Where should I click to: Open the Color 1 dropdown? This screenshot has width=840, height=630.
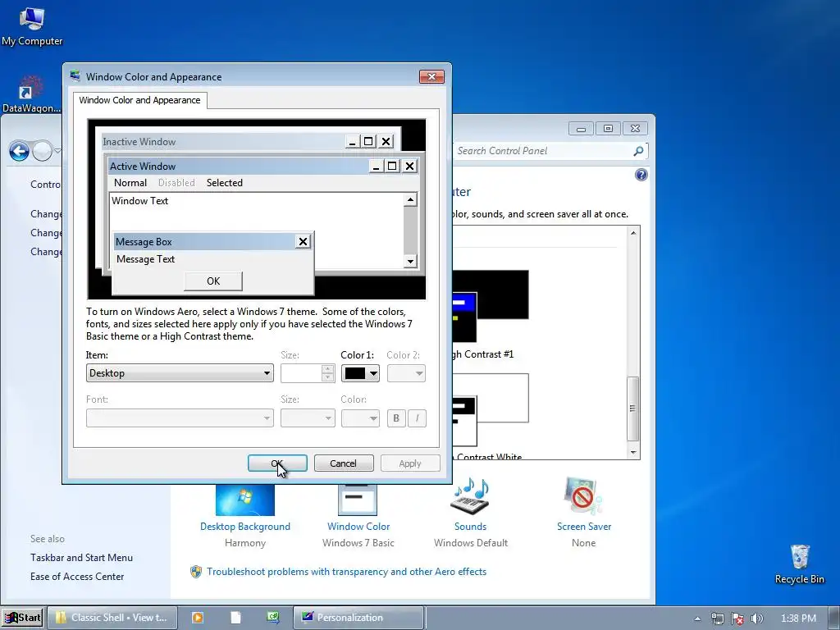(360, 373)
